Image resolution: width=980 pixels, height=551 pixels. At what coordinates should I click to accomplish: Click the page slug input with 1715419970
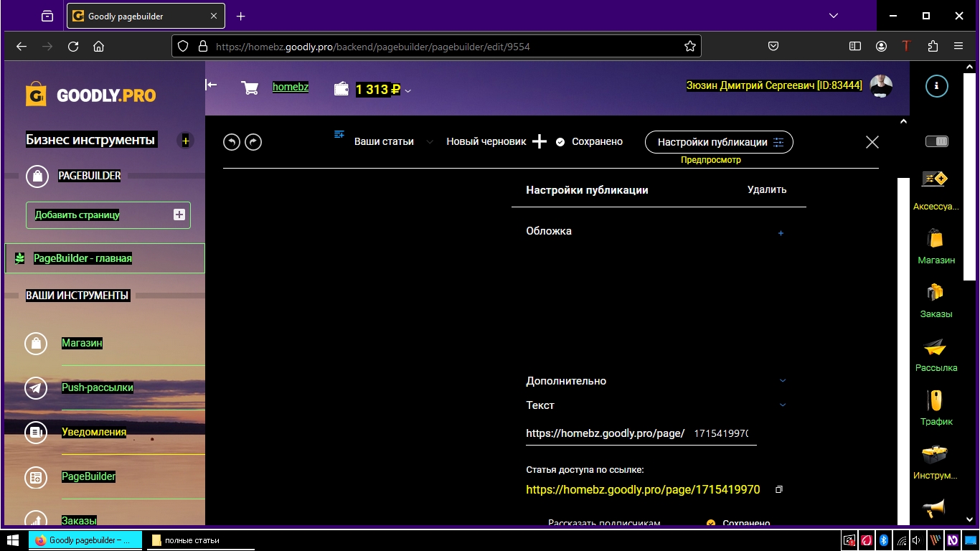pyautogui.click(x=721, y=434)
